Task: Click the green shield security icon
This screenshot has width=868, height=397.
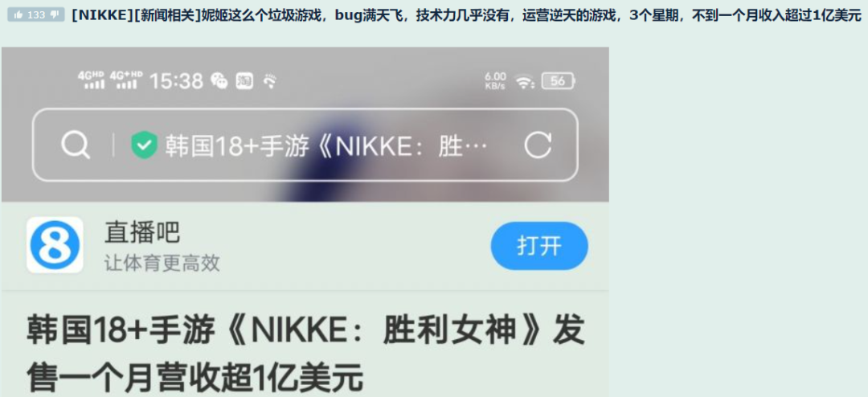Action: (x=144, y=145)
